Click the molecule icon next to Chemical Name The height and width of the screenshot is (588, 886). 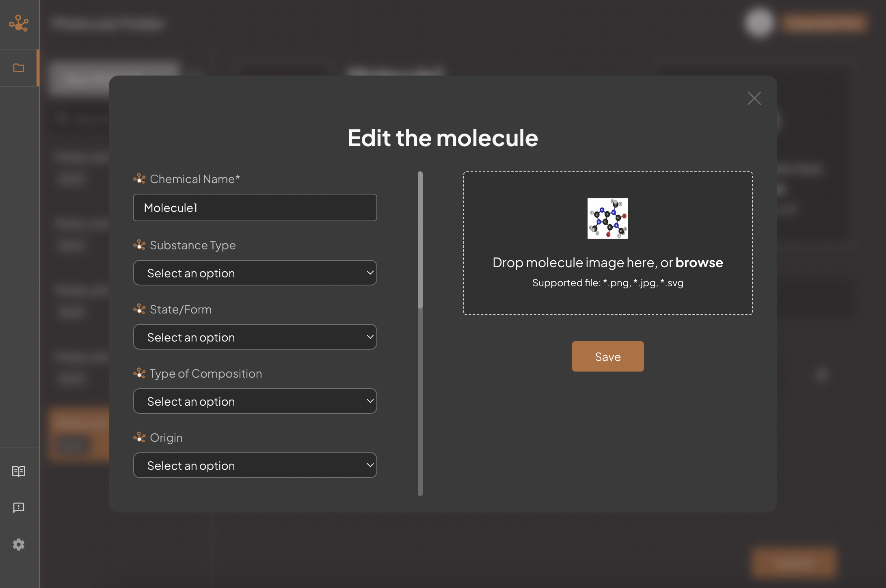click(x=138, y=179)
